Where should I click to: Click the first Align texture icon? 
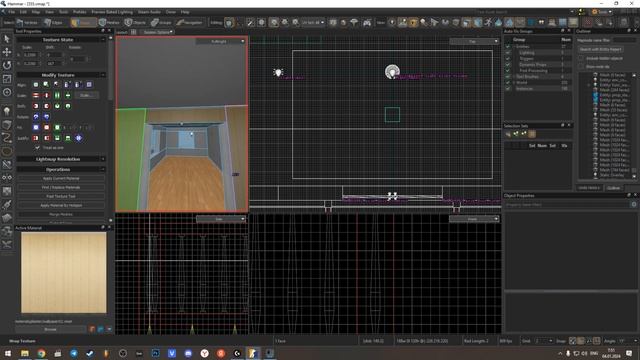tap(36, 85)
